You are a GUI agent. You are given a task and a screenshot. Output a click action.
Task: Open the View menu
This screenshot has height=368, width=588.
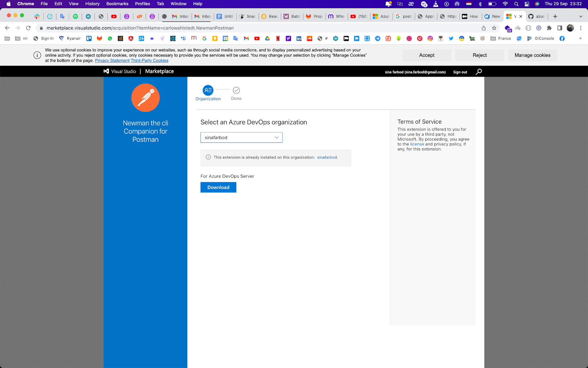74,4
